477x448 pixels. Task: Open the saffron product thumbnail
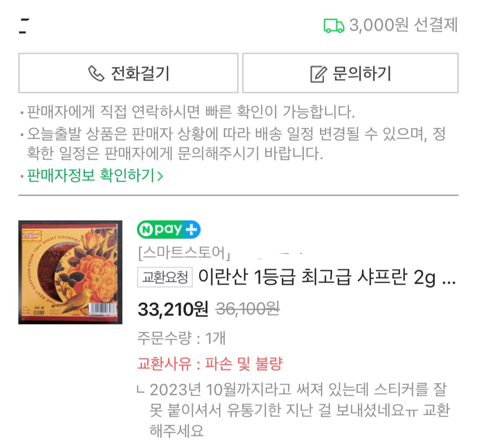point(70,272)
